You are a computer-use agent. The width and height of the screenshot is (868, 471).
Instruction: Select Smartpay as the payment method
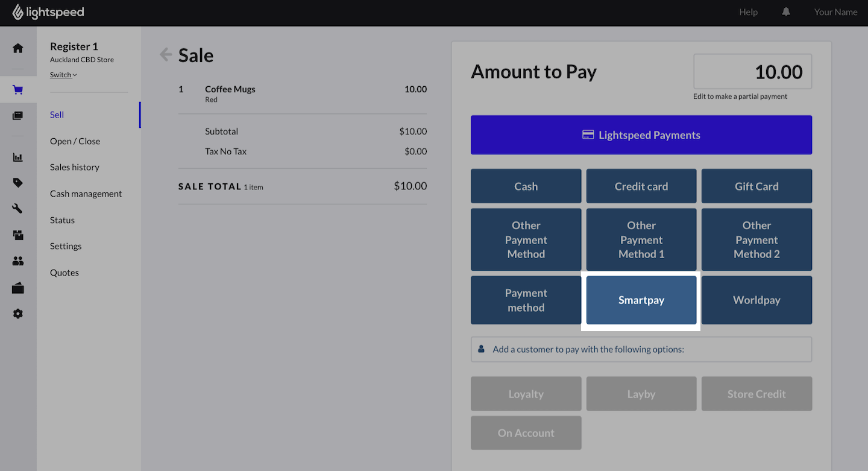pos(641,300)
